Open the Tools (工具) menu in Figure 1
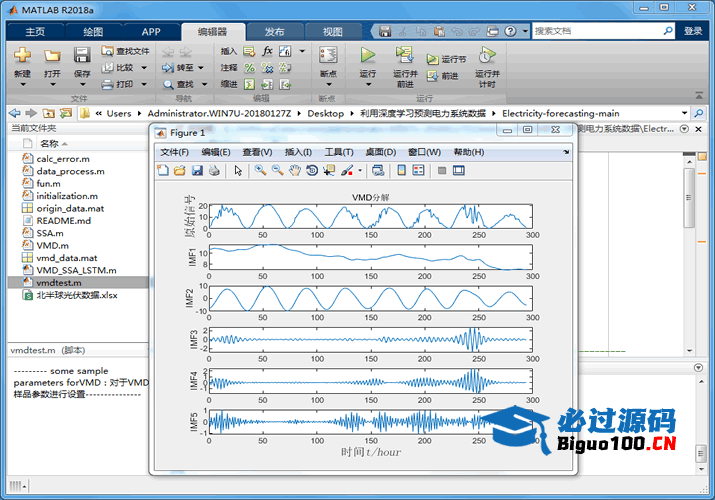The image size is (715, 500). [x=339, y=152]
